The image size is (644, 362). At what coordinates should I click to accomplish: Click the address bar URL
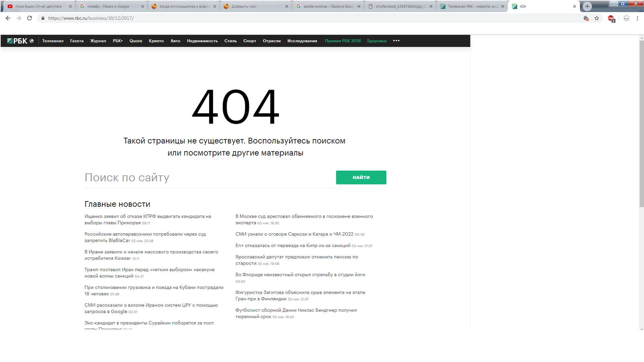[91, 18]
